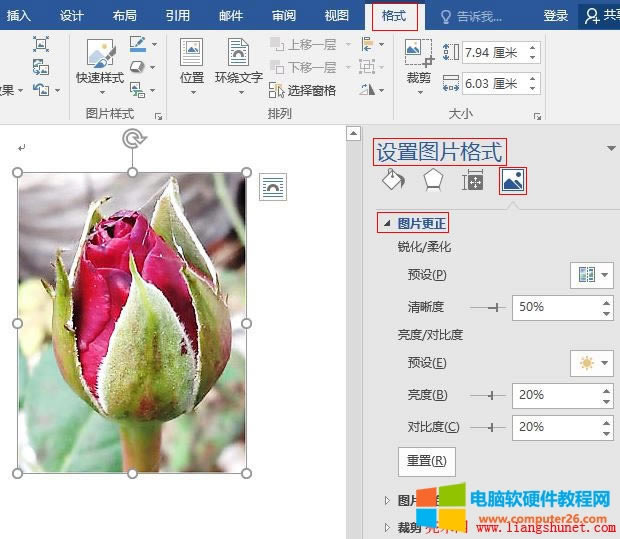Select the Picture icon in format pane

click(512, 180)
